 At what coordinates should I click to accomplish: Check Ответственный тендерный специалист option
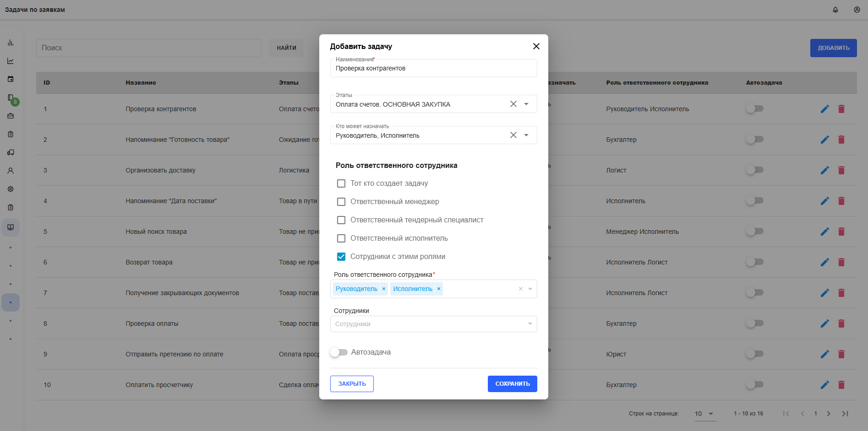341,220
